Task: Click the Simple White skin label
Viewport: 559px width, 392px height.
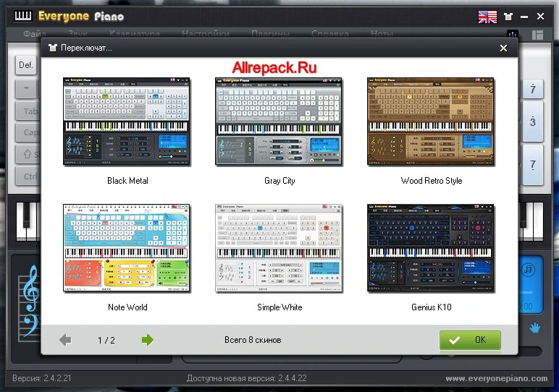Action: (279, 307)
